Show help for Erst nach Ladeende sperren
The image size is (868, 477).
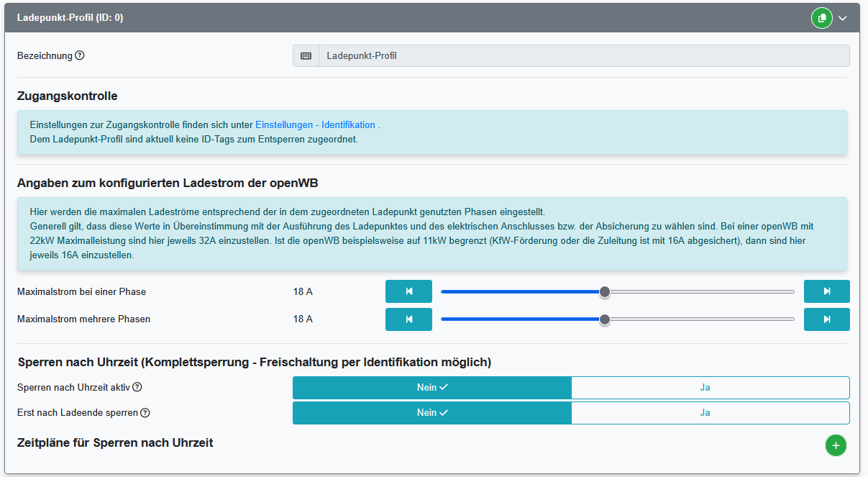click(x=145, y=412)
